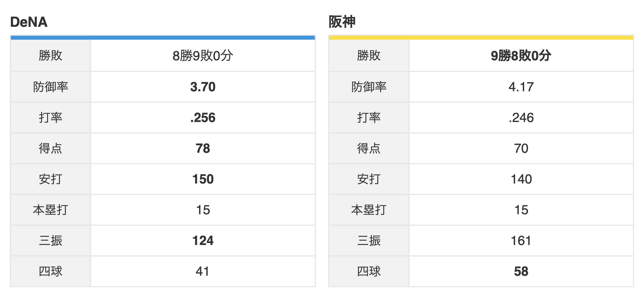
Task: Click 阪神's 防御率 value 4.17
Action: pyautogui.click(x=521, y=87)
